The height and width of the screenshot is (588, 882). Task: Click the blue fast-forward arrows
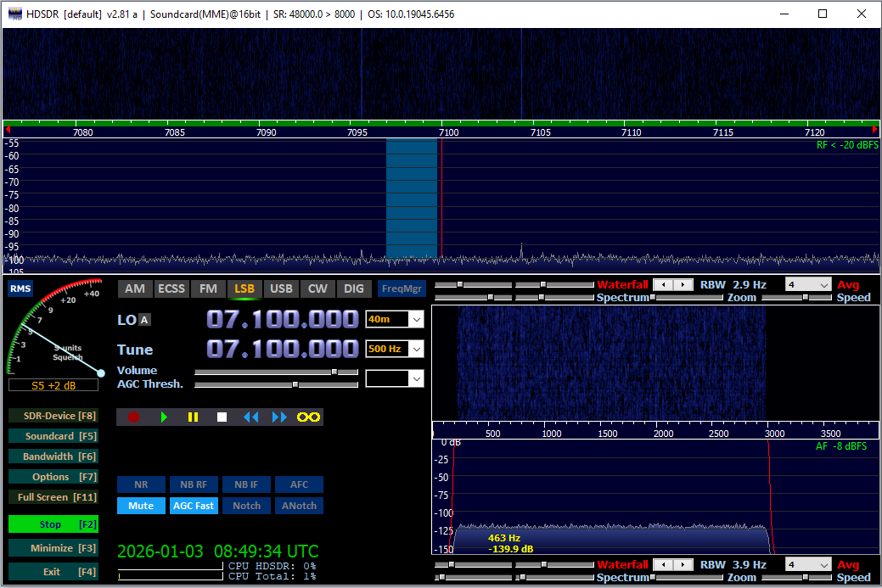279,417
